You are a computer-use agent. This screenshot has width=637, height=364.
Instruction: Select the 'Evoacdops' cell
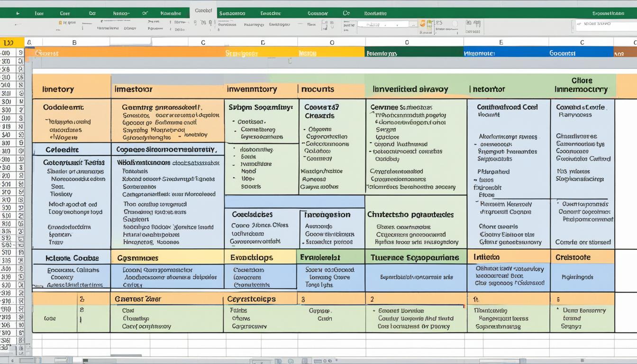click(x=260, y=258)
